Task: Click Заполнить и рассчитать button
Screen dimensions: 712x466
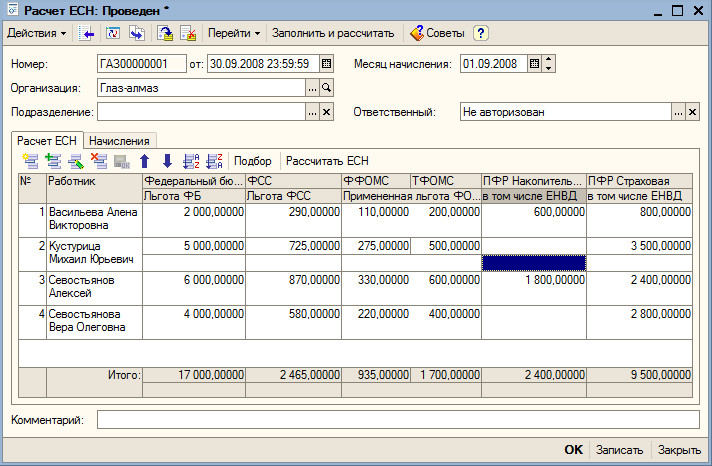Action: pos(333,33)
